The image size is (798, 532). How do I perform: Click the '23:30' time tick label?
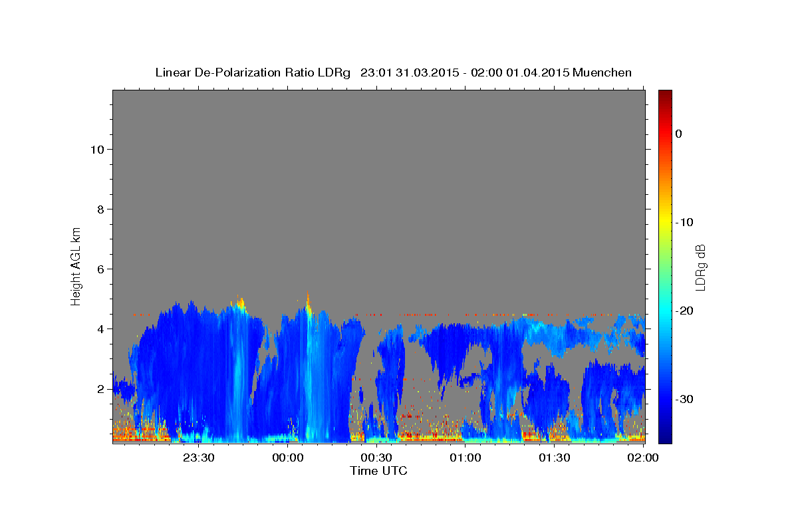point(199,458)
